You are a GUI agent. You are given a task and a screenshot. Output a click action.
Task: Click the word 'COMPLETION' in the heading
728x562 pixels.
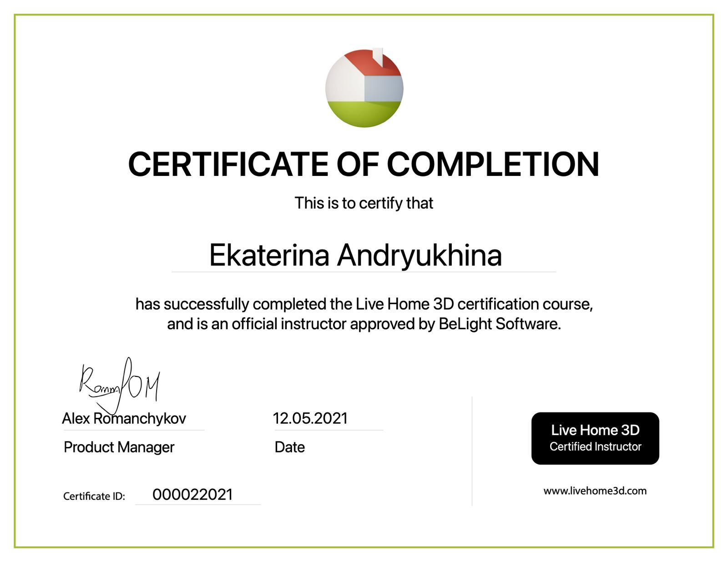[493, 164]
